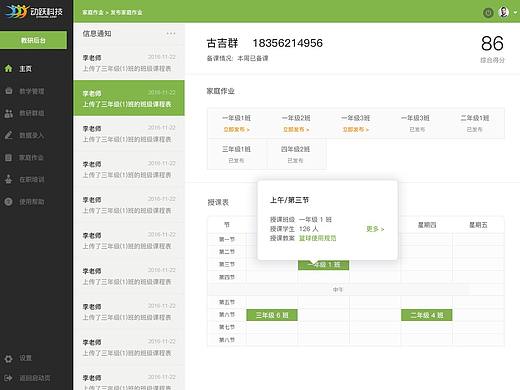Viewport: 520px width, 390px height.
Task: Click the home icon beside 主页
Action: click(8, 69)
